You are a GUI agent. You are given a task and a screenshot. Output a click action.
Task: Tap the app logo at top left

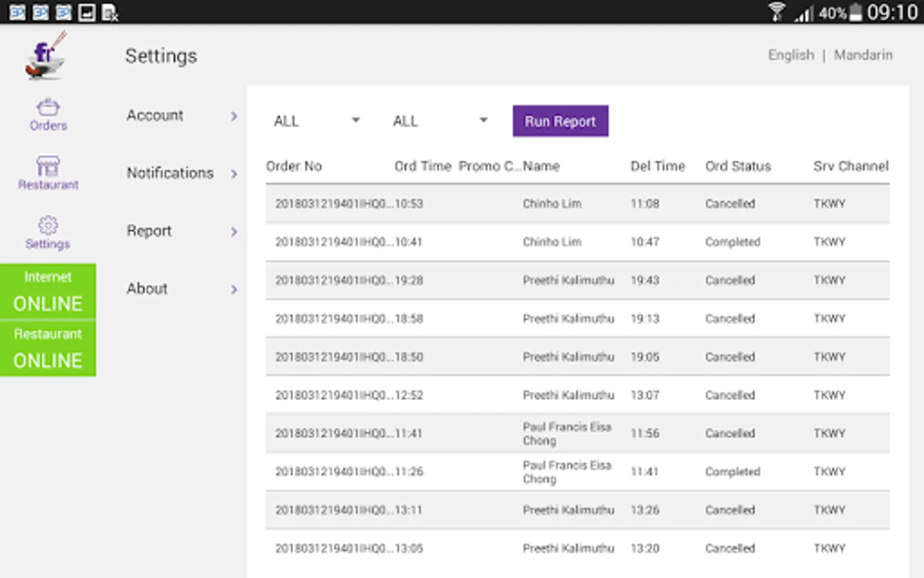pyautogui.click(x=45, y=56)
